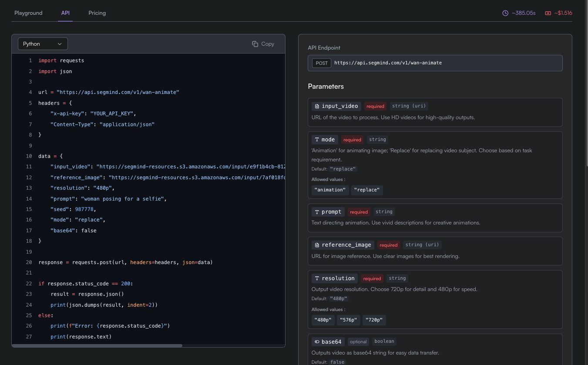Screen dimensions: 588x365
Task: Click the text icon beside mode parameter
Action: (x=317, y=140)
